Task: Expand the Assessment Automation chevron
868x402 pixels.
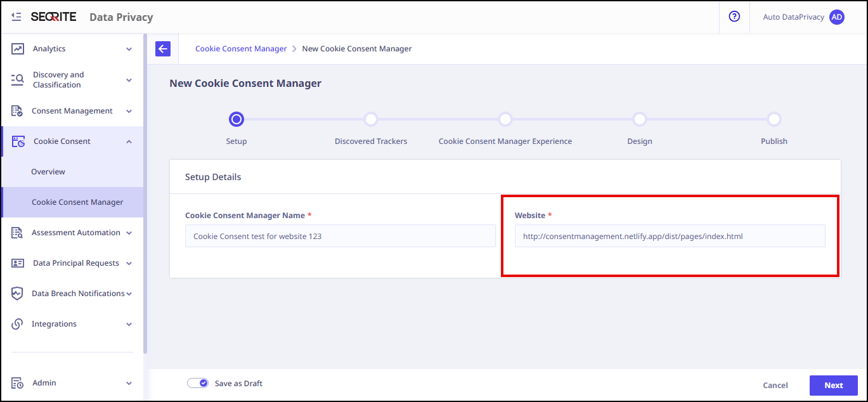Action: click(x=129, y=233)
